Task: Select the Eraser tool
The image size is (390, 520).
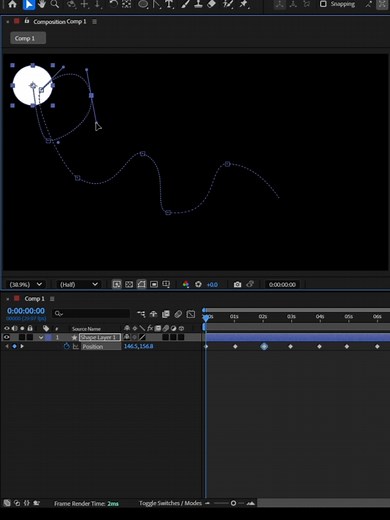Action: [211, 4]
